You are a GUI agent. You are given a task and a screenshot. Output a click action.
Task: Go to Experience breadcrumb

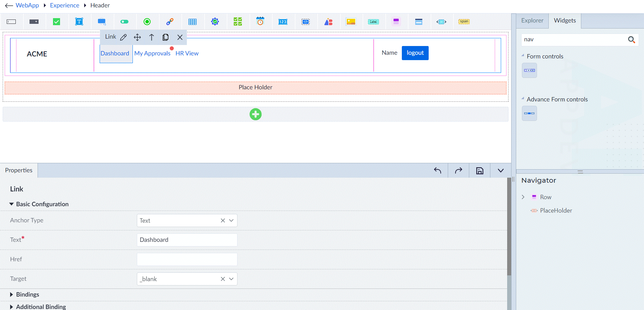64,5
